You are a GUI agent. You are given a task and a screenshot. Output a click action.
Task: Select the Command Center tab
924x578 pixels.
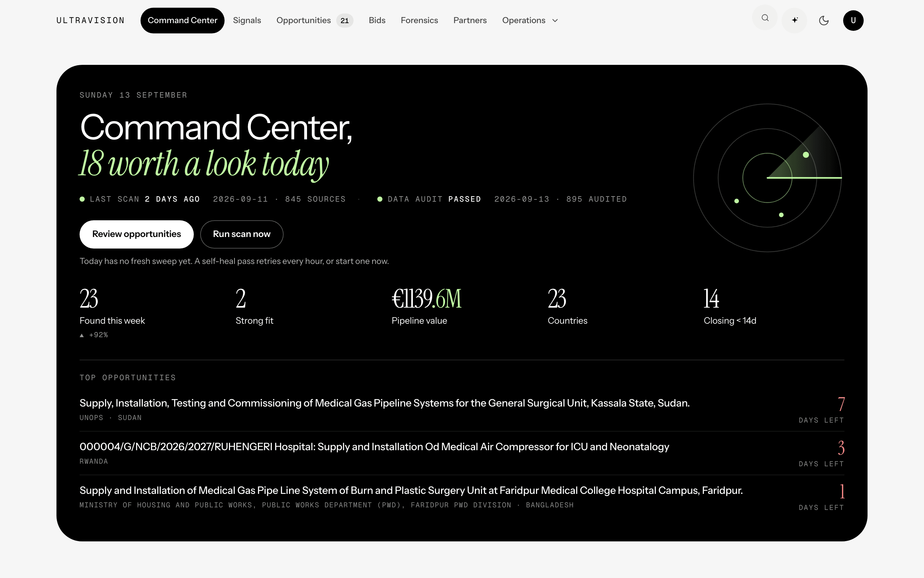click(183, 20)
